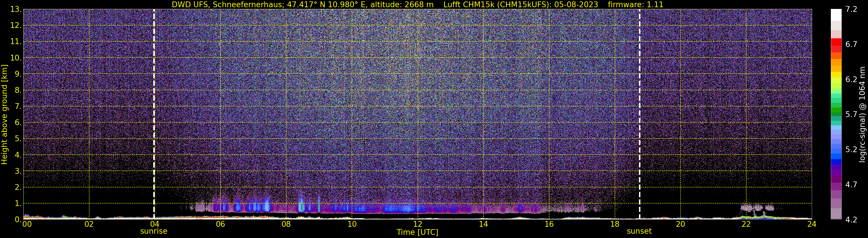Viewport: 868px width, 238px height.
Task: Select the time axis tick '06'
Action: pyautogui.click(x=220, y=224)
